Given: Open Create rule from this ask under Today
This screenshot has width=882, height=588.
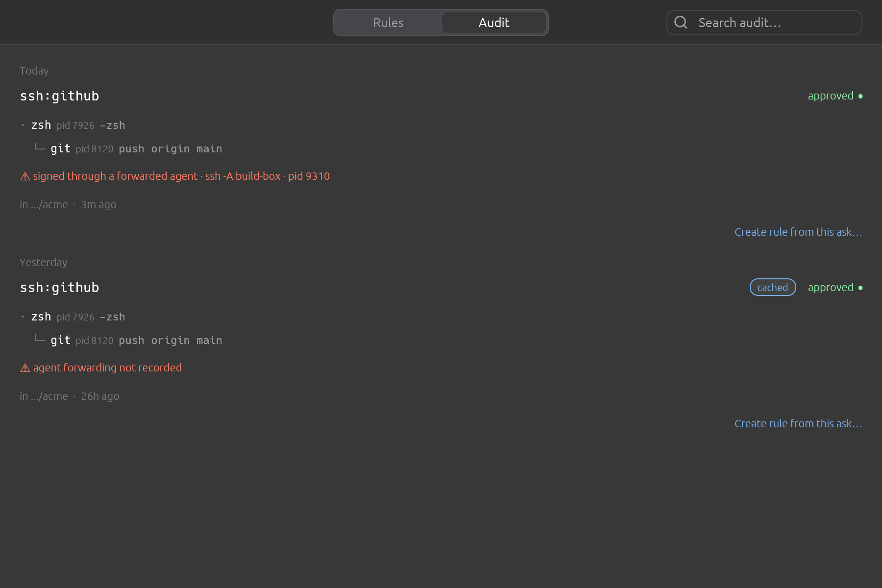Looking at the screenshot, I should [798, 232].
